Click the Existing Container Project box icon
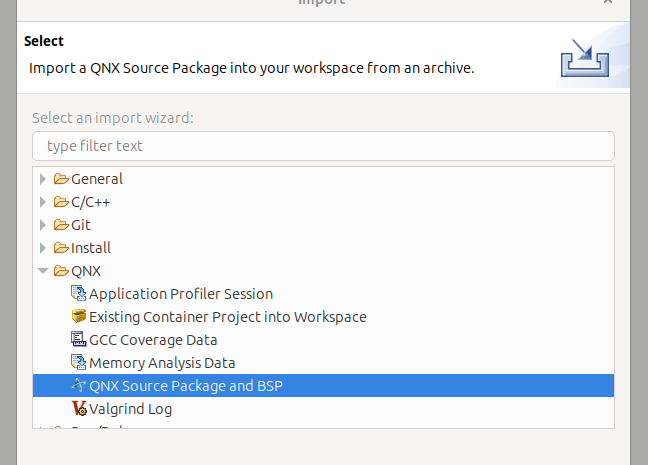This screenshot has width=648, height=465. click(79, 317)
